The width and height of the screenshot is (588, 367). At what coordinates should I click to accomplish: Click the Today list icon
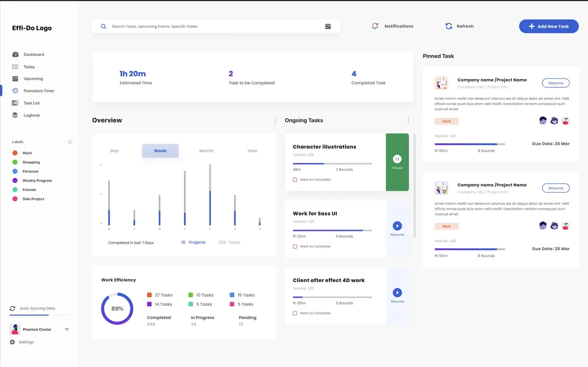tap(15, 67)
